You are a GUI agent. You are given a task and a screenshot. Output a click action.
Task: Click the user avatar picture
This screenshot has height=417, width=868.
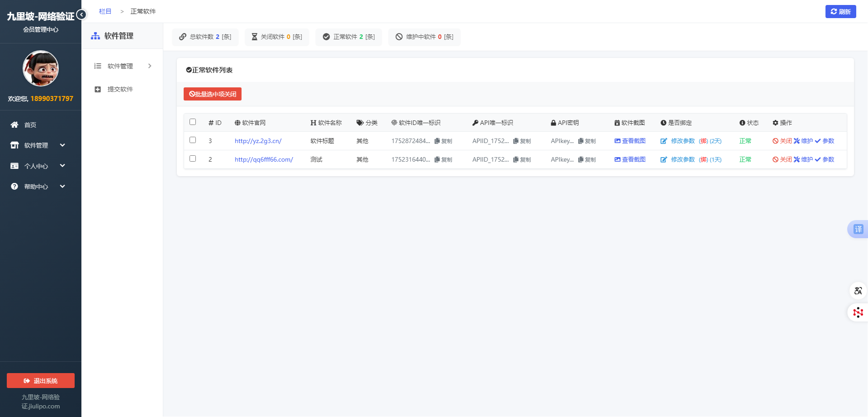coord(41,68)
